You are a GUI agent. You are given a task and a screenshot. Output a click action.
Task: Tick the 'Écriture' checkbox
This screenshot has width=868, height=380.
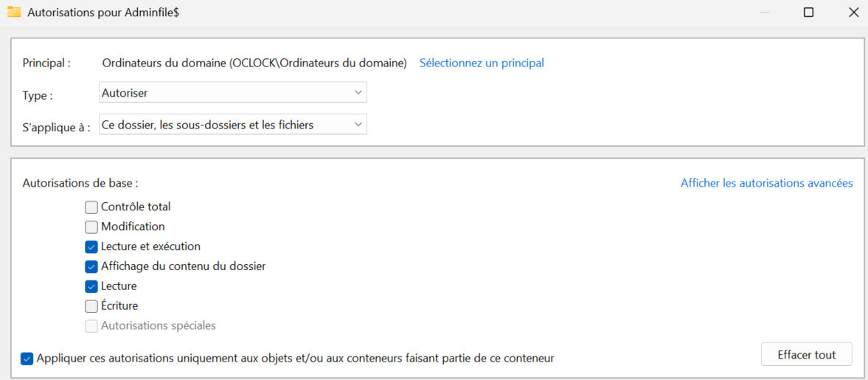91,306
